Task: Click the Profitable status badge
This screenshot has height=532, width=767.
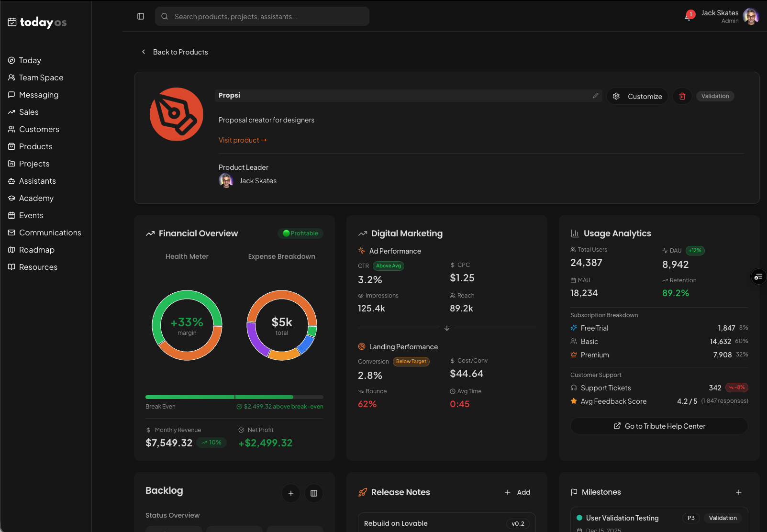Action: pyautogui.click(x=300, y=233)
